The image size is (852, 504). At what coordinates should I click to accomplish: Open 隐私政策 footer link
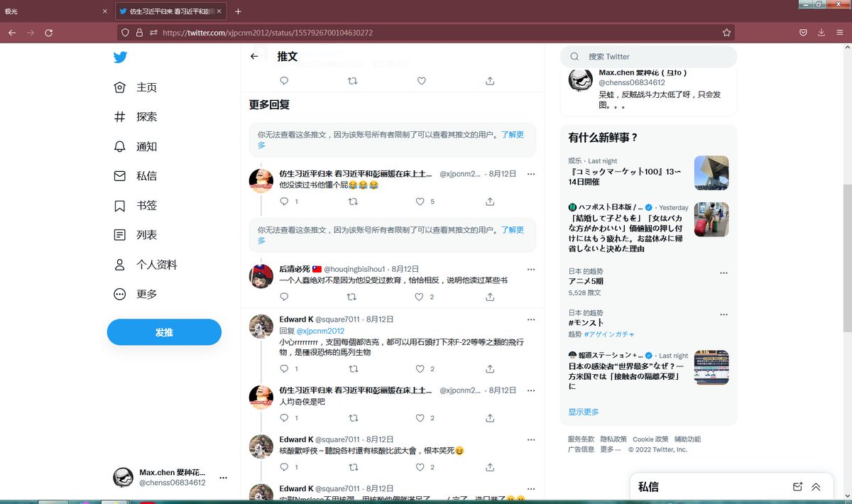tap(613, 439)
